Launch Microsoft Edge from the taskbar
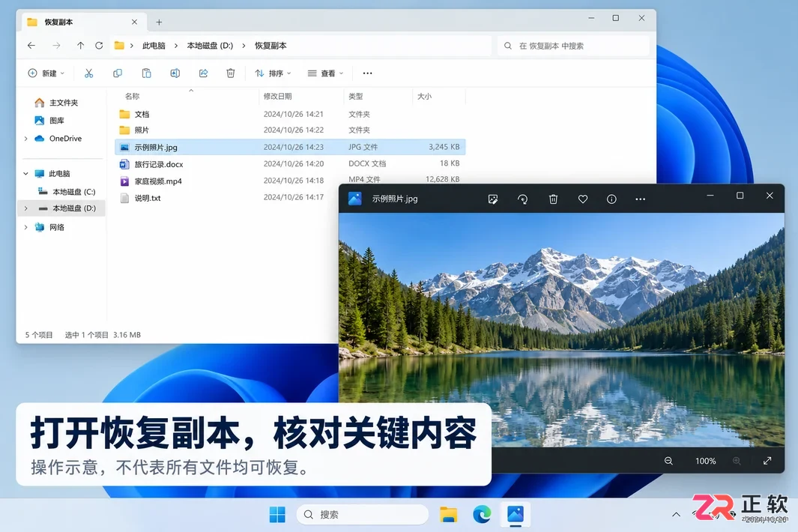Screen dimensions: 798x532 [x=482, y=515]
